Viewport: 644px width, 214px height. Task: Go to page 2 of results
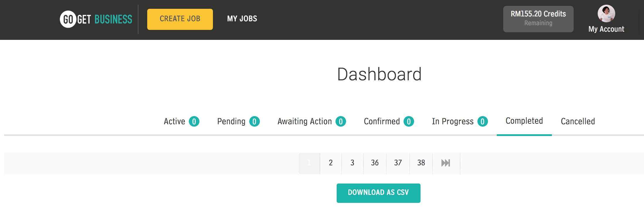click(x=331, y=163)
